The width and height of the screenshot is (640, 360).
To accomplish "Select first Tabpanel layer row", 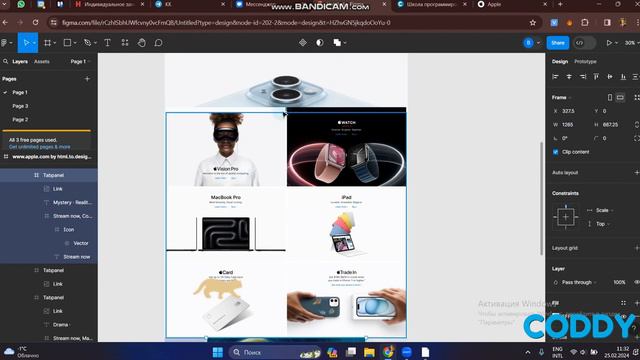I will (49, 175).
